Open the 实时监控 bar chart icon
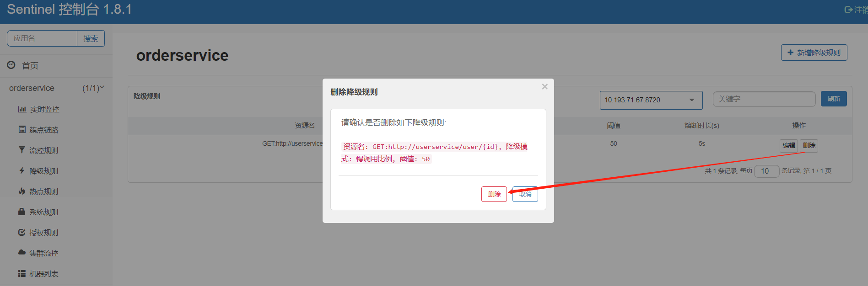 [x=22, y=109]
